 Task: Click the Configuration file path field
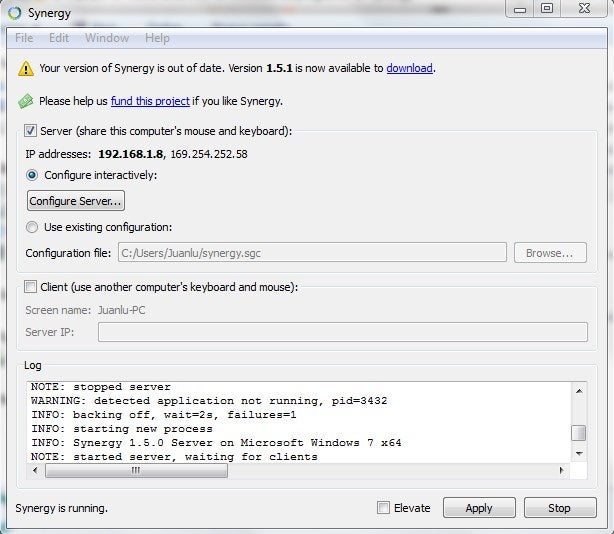(312, 253)
